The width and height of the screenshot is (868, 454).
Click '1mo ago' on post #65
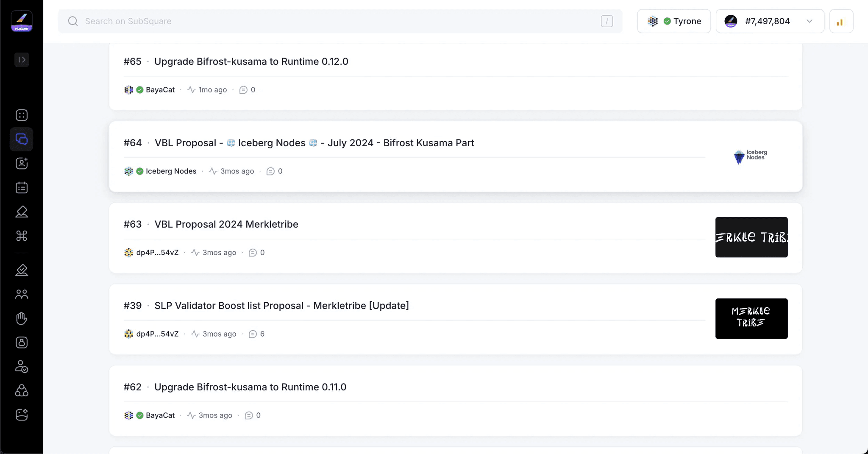click(213, 90)
